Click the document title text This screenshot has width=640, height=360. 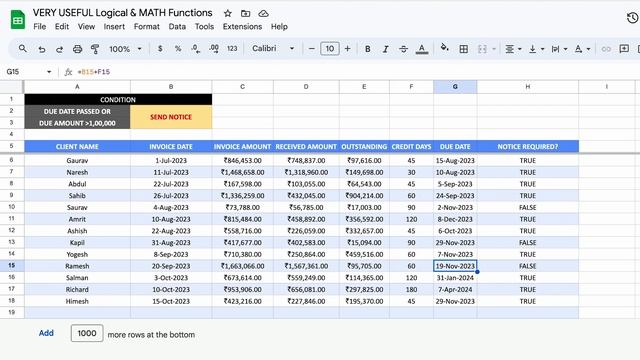click(x=122, y=13)
